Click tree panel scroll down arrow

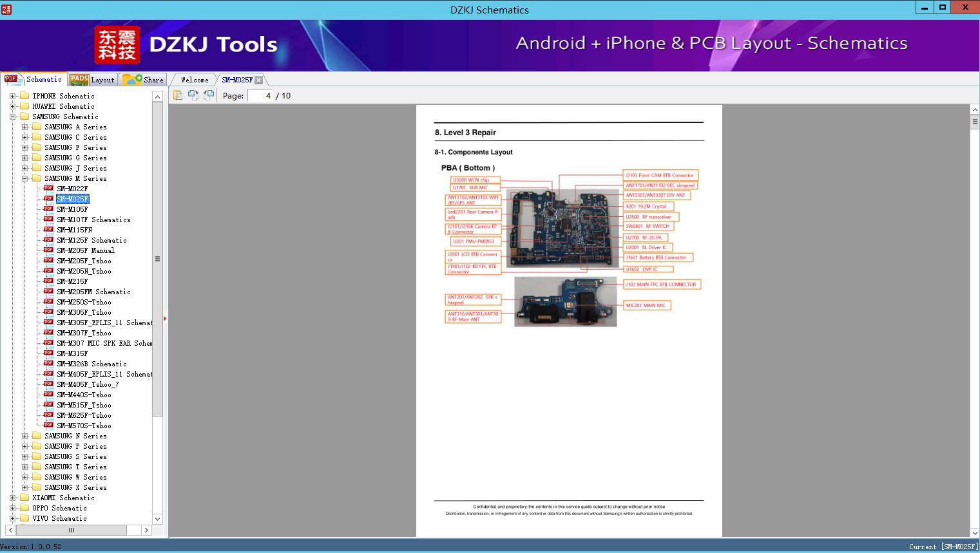coord(157,518)
